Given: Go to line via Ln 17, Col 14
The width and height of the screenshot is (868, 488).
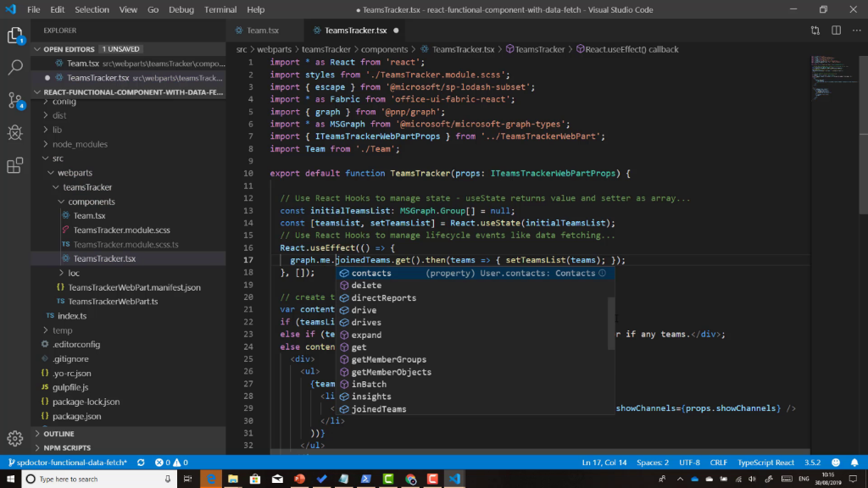Looking at the screenshot, I should point(604,463).
